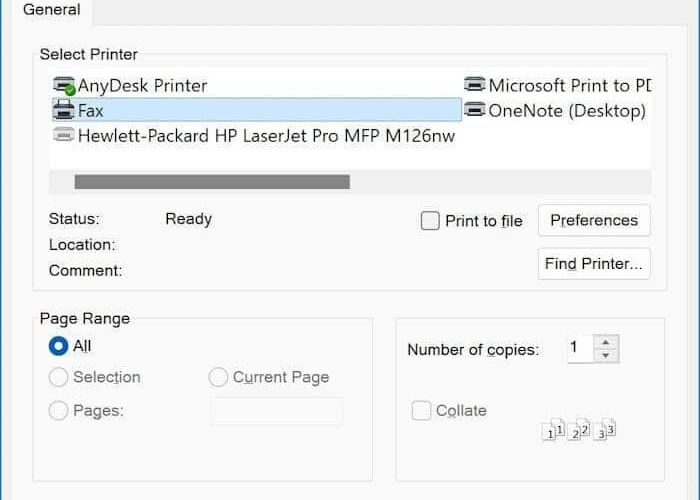Open printer Preferences
This screenshot has width=700, height=500.
tap(594, 220)
